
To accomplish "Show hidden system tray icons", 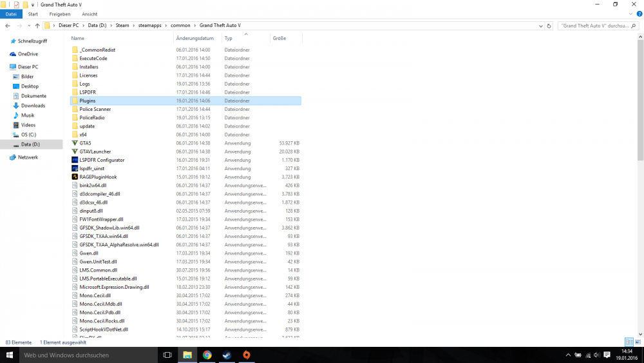I will (568, 355).
